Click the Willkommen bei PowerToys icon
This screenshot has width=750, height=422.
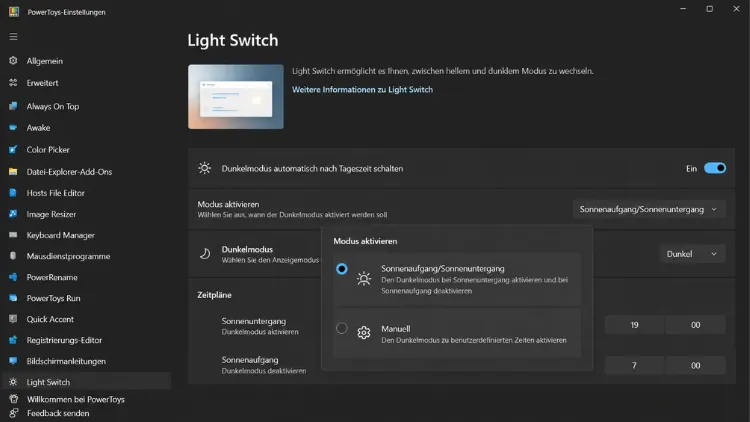[x=13, y=399]
